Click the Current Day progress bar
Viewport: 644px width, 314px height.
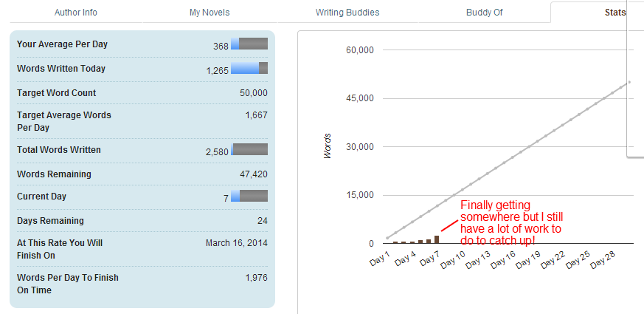249,196
